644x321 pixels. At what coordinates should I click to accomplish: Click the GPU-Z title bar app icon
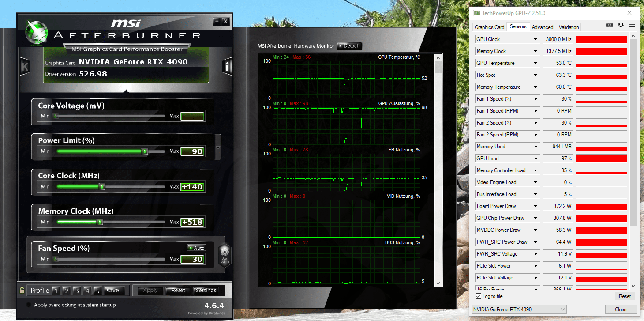(476, 13)
